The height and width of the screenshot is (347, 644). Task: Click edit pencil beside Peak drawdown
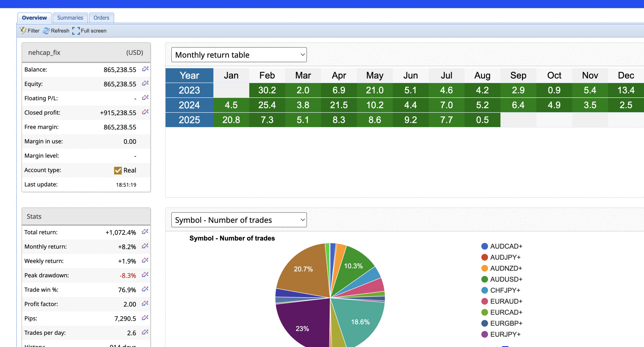tap(145, 275)
